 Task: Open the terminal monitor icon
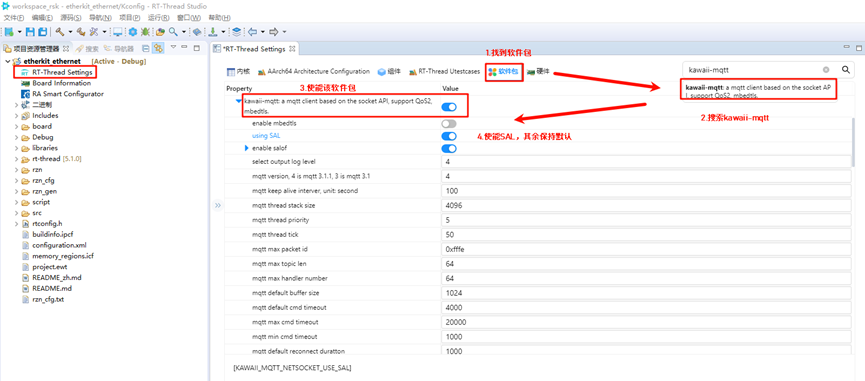tap(118, 32)
